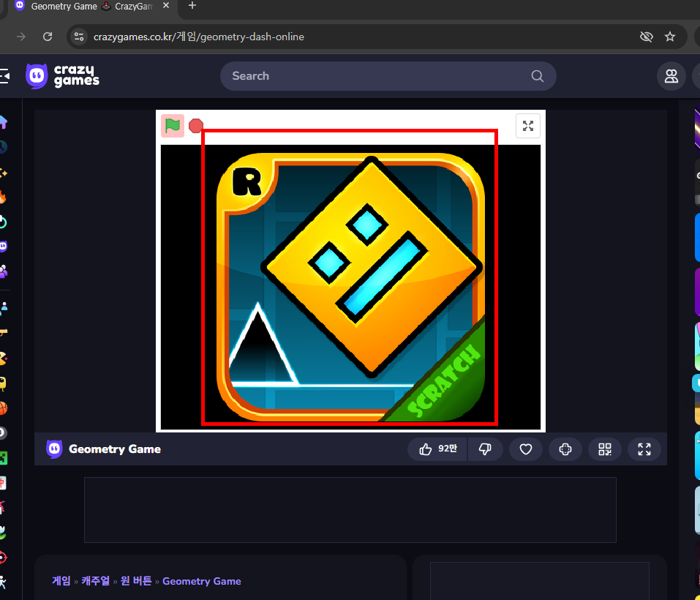Open the green creeper-face sidebar category
This screenshot has width=700, height=600.
coord(3,458)
